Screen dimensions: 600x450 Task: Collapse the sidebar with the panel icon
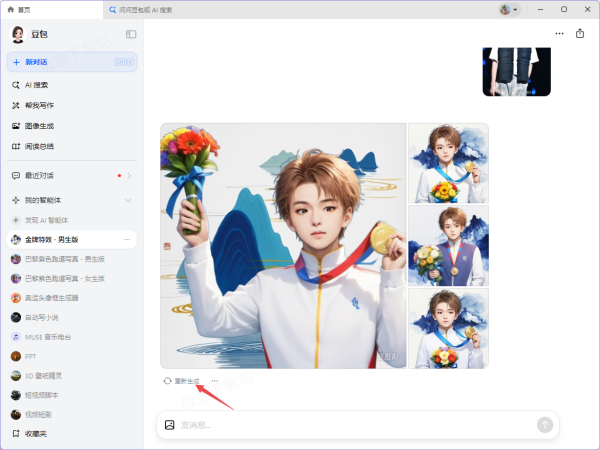(x=131, y=34)
